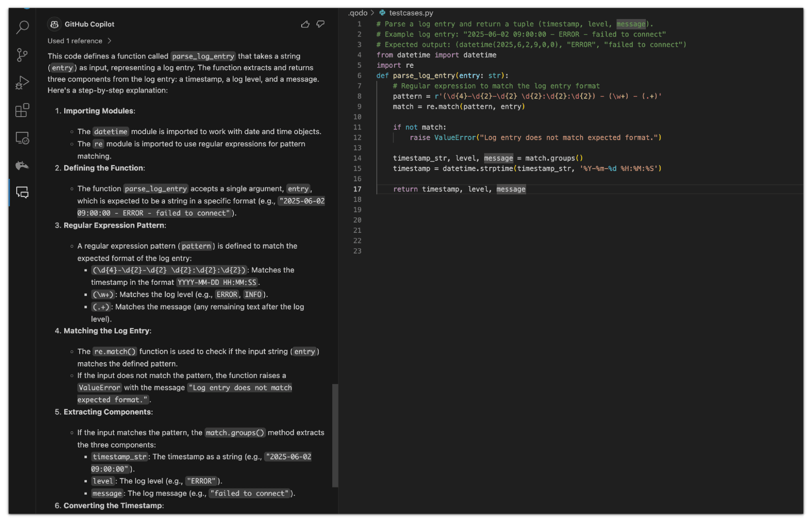
Task: Click line number 17 in the gutter
Action: 357,189
